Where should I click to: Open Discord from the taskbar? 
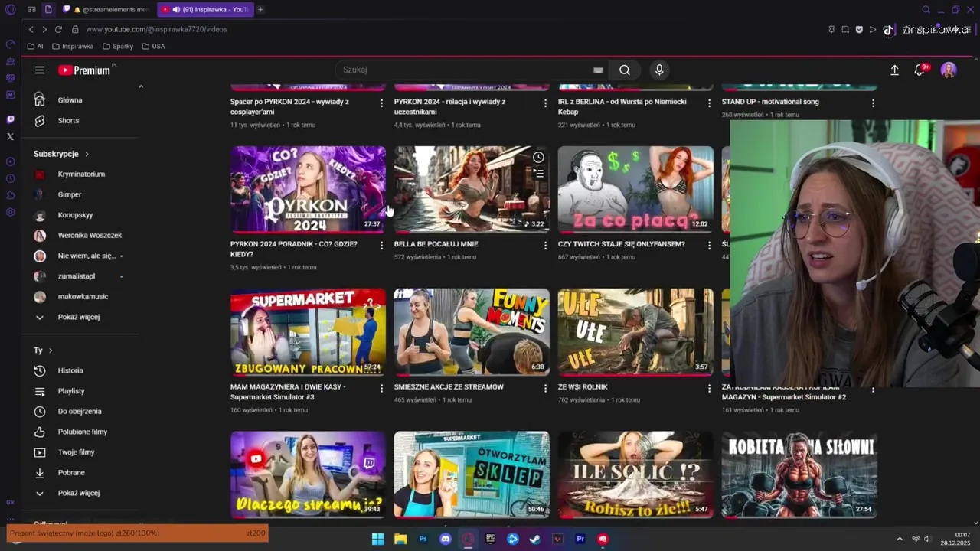446,539
